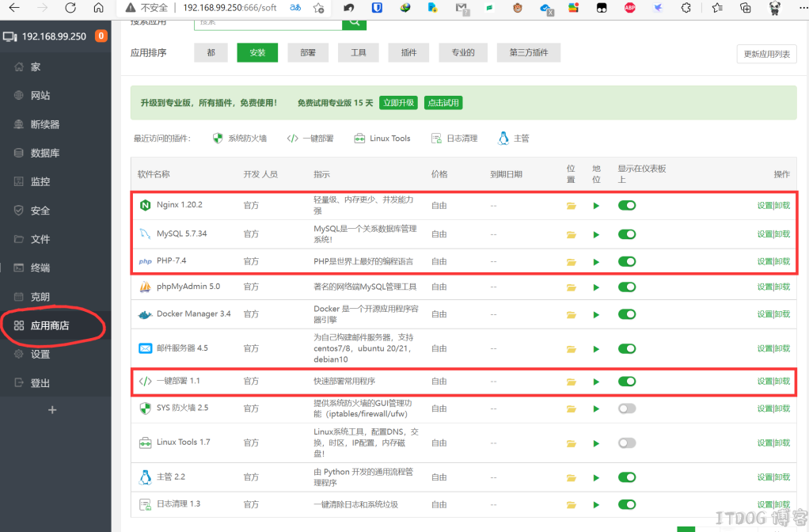Click the plus button under sidebar menu
Image resolution: width=809 pixels, height=532 pixels.
[52, 410]
